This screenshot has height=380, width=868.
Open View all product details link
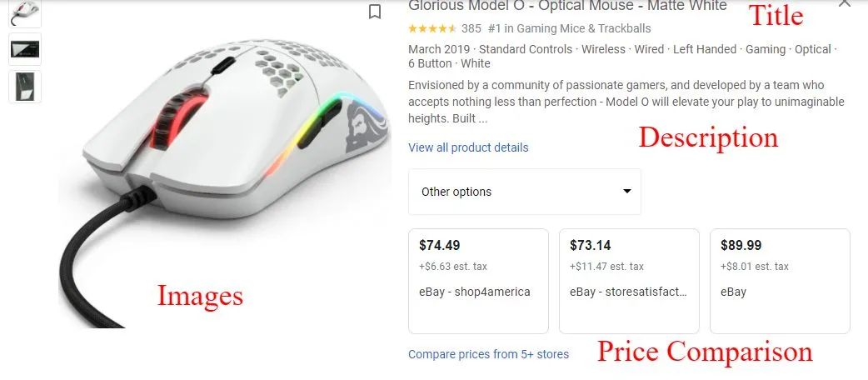[468, 147]
